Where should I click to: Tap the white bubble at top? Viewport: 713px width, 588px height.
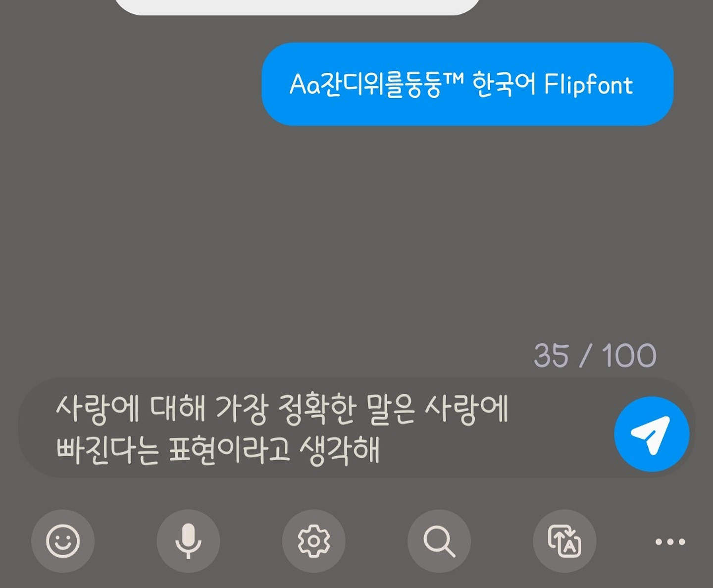[297, 6]
